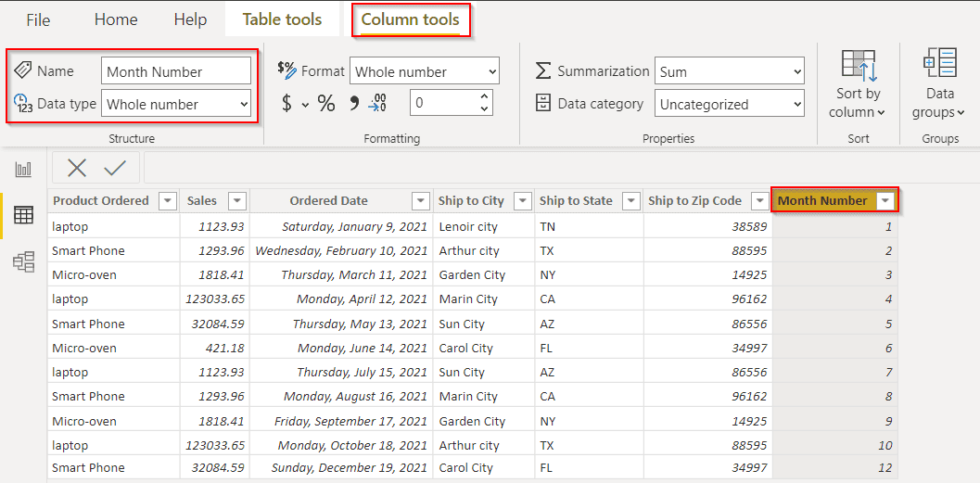Open the File menu
980x483 pixels.
[x=38, y=20]
